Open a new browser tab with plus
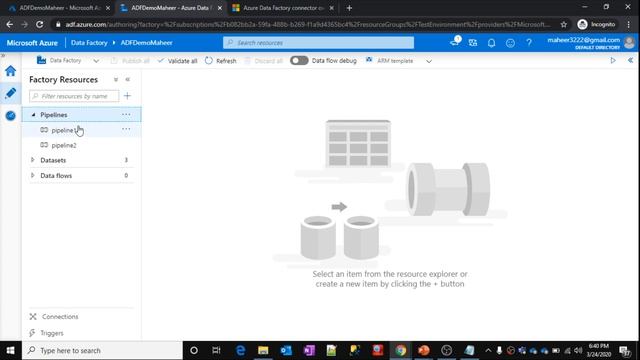640x360 pixels. tap(349, 8)
